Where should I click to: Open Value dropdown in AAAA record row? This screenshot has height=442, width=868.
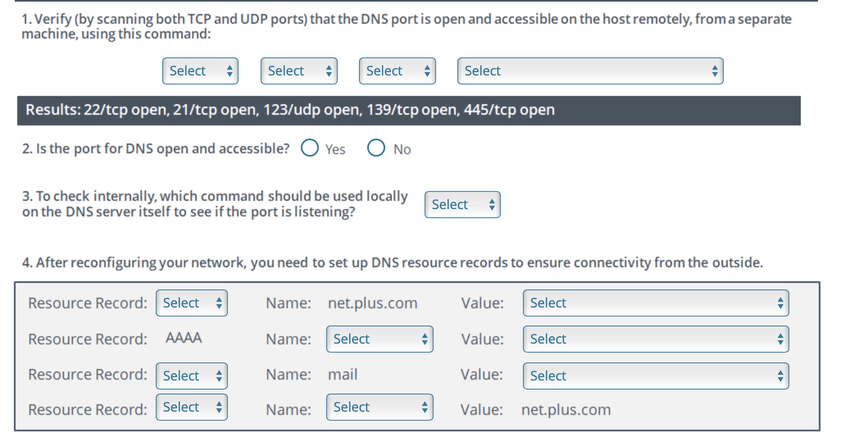[x=656, y=339]
